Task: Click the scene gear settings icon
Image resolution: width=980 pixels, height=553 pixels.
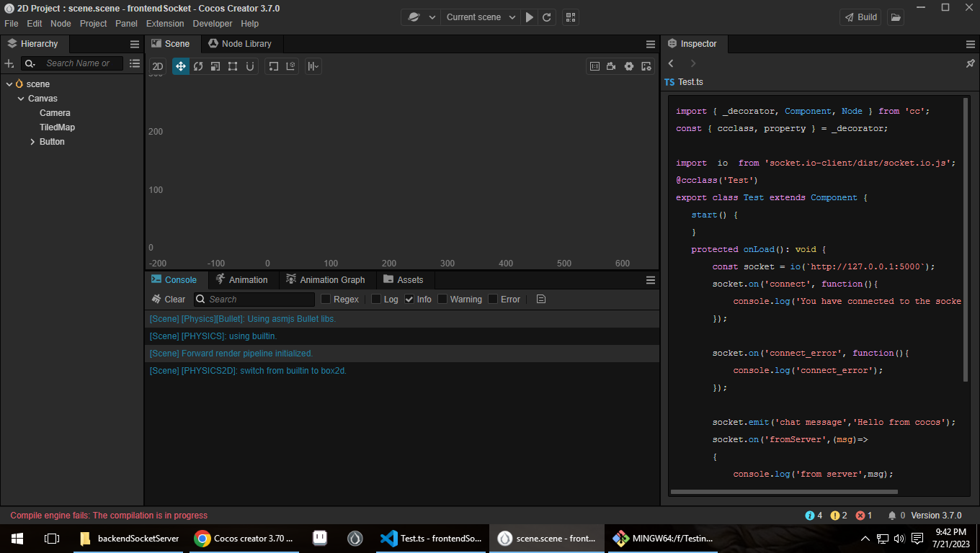Action: 628,66
